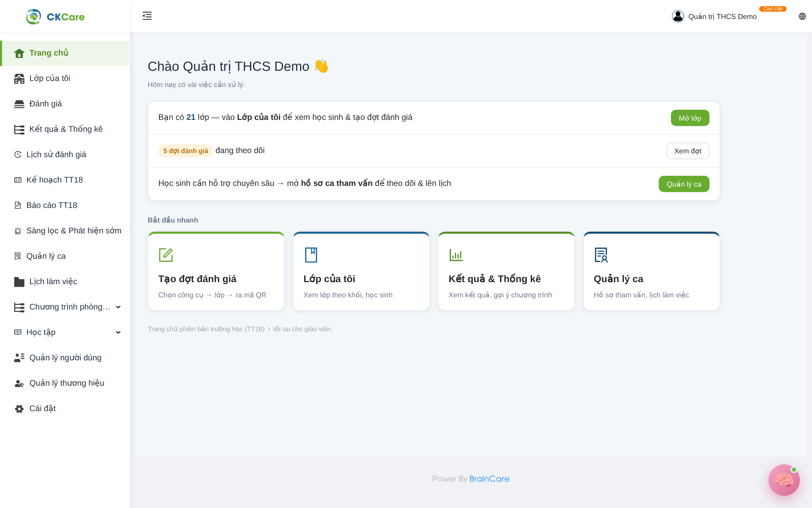
Task: Follow the BrainCare footer link
Action: 489,479
